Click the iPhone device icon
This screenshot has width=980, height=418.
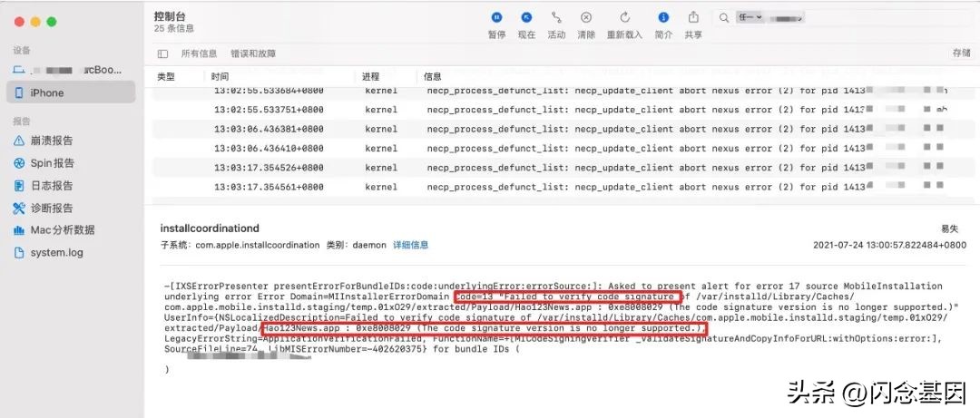[19, 92]
